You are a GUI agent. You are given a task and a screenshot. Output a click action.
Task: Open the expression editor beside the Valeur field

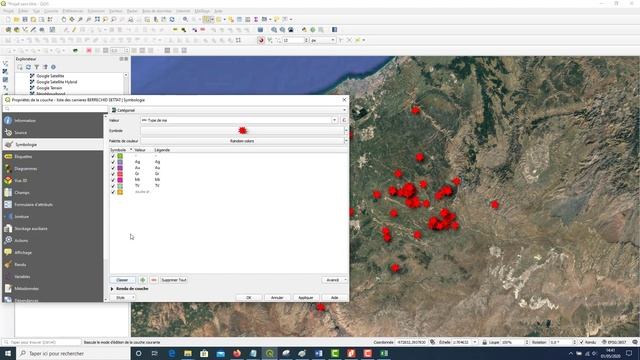tap(344, 120)
